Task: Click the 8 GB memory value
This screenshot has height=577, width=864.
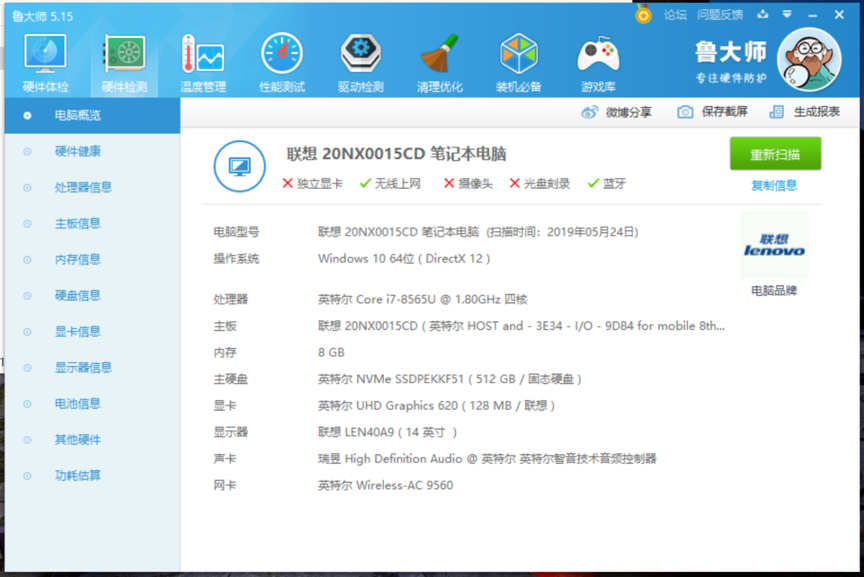Action: point(331,353)
